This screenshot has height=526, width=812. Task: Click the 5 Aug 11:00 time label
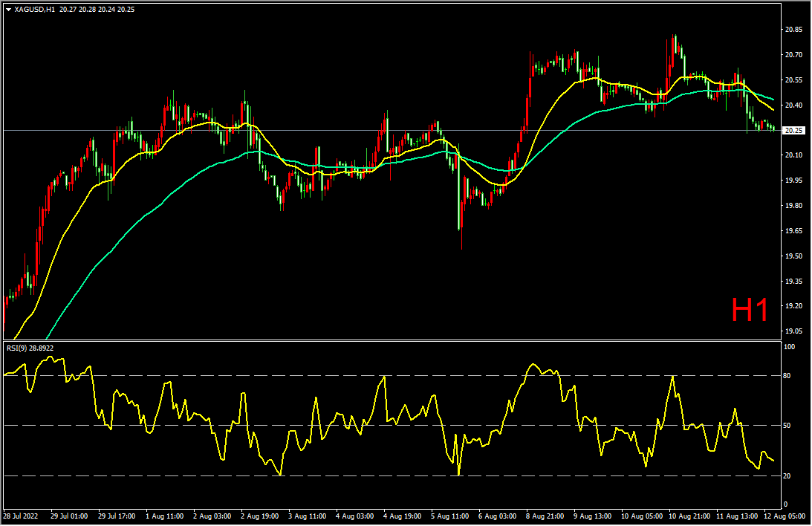pos(450,516)
